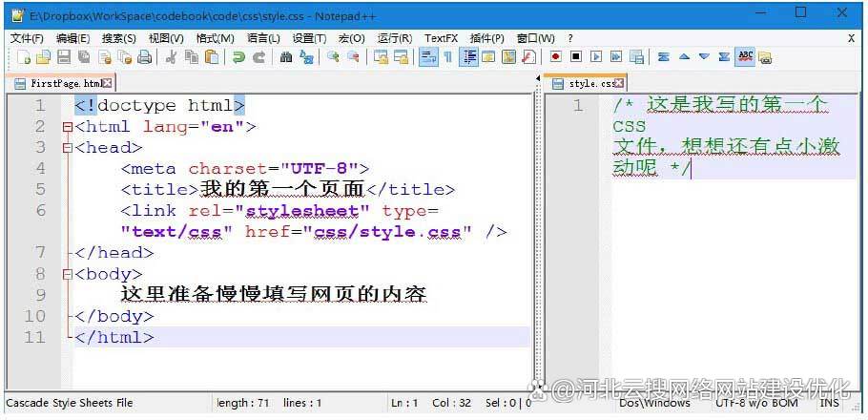The height and width of the screenshot is (420, 868).
Task: Switch to the style.css tab
Action: point(587,83)
